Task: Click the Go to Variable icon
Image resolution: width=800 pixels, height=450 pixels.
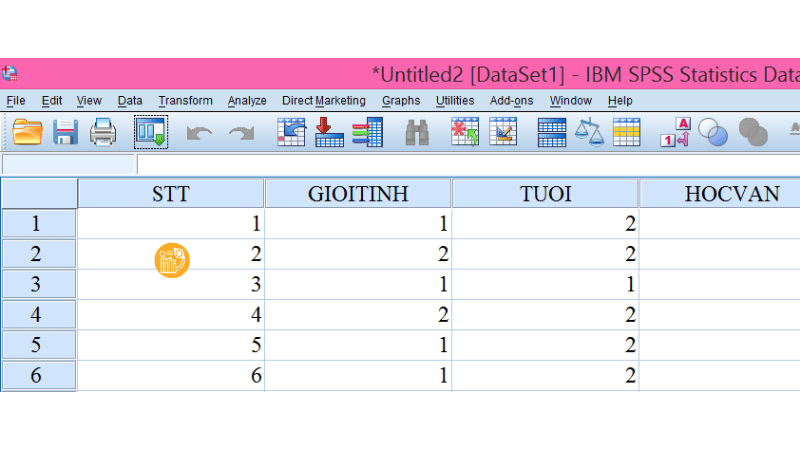Action: (329, 132)
